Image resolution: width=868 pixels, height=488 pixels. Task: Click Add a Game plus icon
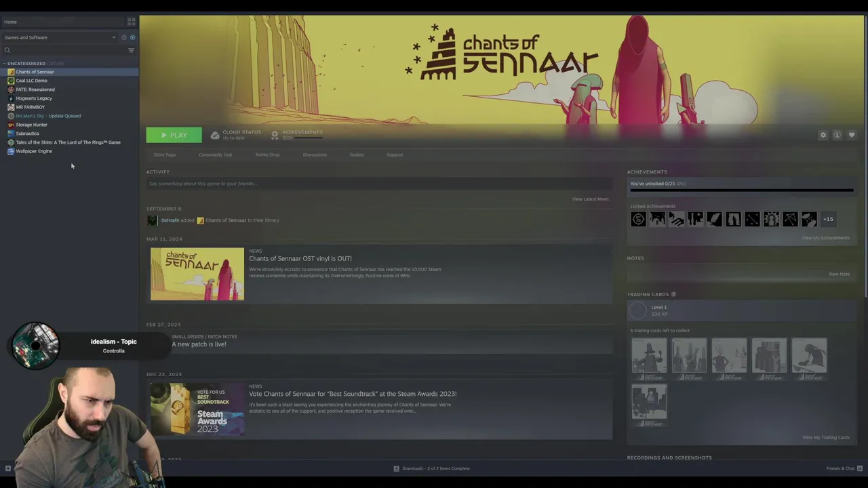coord(7,468)
